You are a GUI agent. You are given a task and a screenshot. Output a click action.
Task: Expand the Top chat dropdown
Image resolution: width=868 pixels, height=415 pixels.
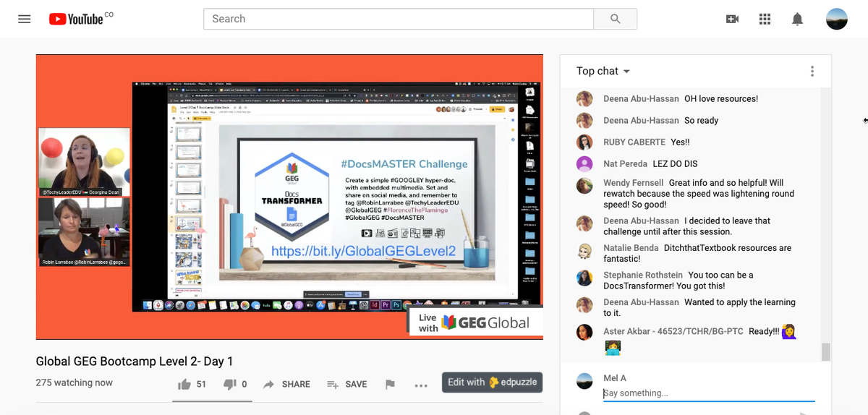pos(603,71)
